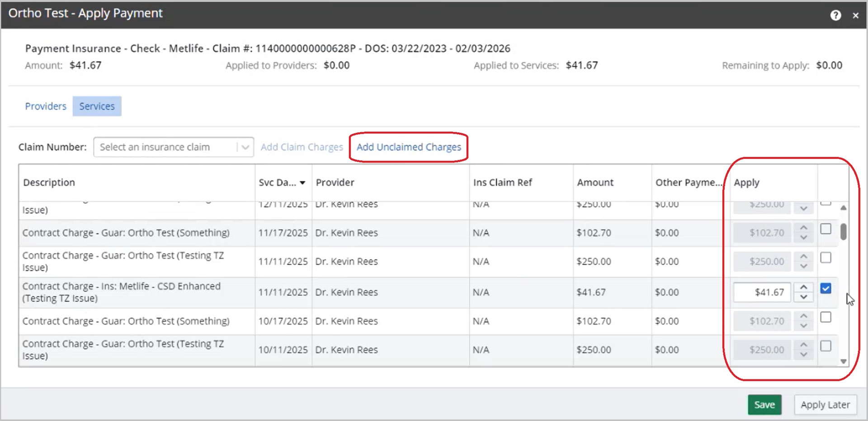The width and height of the screenshot is (868, 421).
Task: Click the green Save button
Action: tap(764, 405)
